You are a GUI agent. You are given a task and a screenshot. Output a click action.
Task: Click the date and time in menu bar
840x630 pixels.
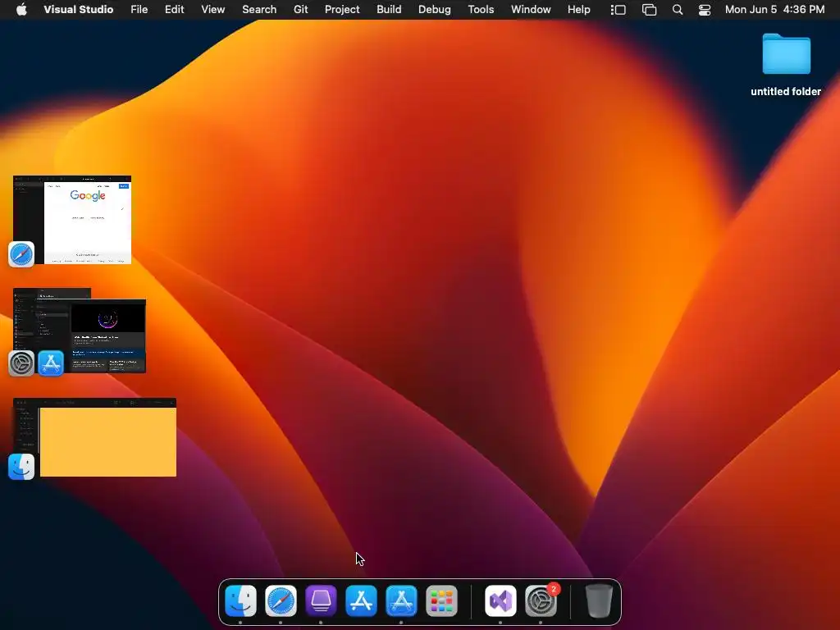(x=774, y=10)
